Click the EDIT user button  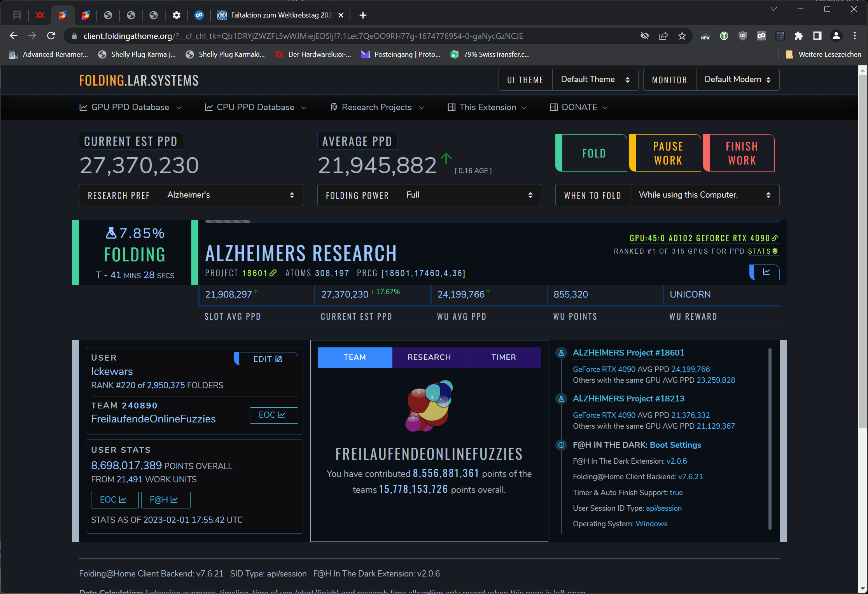click(x=268, y=359)
